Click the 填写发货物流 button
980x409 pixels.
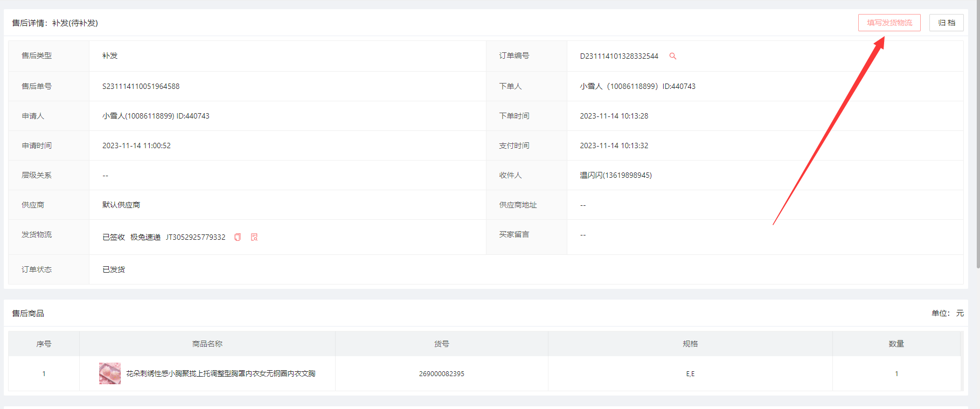coord(889,23)
